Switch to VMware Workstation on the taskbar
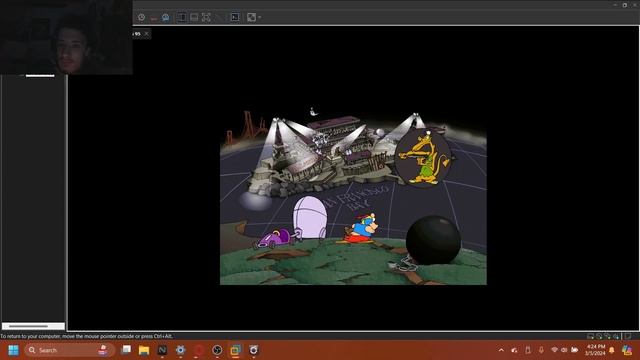The width and height of the screenshot is (640, 360). point(236,350)
